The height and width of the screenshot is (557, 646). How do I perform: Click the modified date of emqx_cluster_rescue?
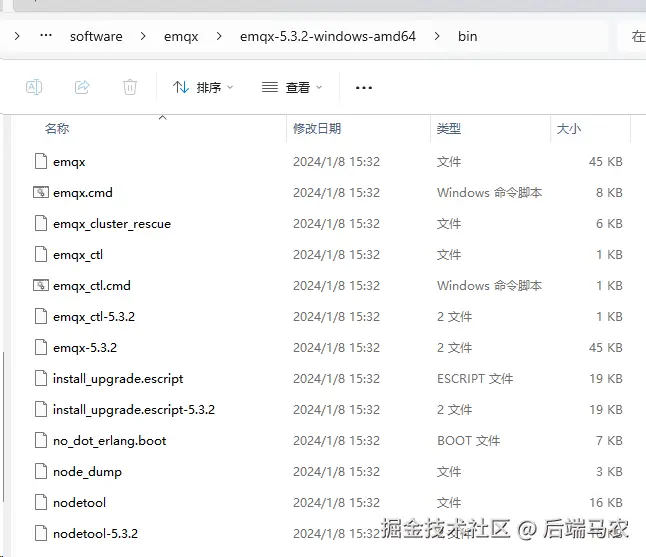click(336, 223)
